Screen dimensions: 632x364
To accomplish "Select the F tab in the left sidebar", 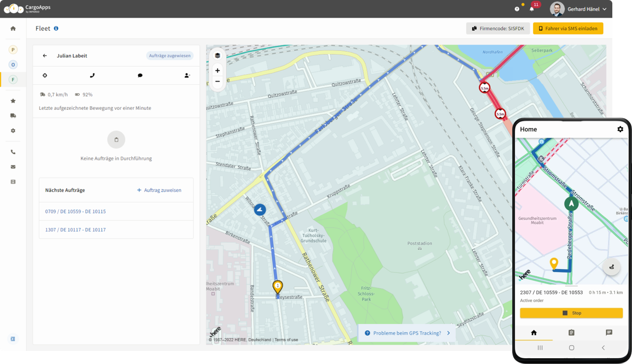I will (x=13, y=79).
